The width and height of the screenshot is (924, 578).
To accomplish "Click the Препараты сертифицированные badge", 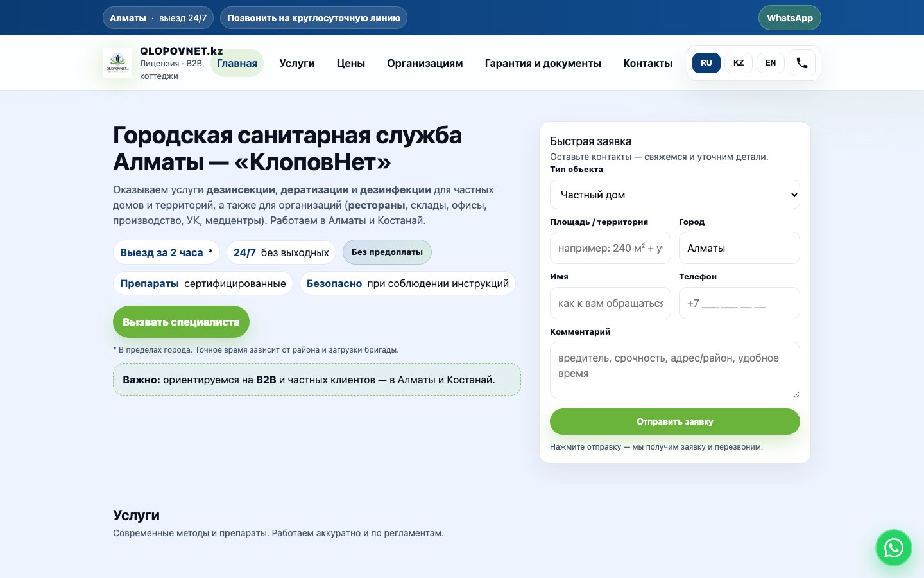I will [x=203, y=283].
